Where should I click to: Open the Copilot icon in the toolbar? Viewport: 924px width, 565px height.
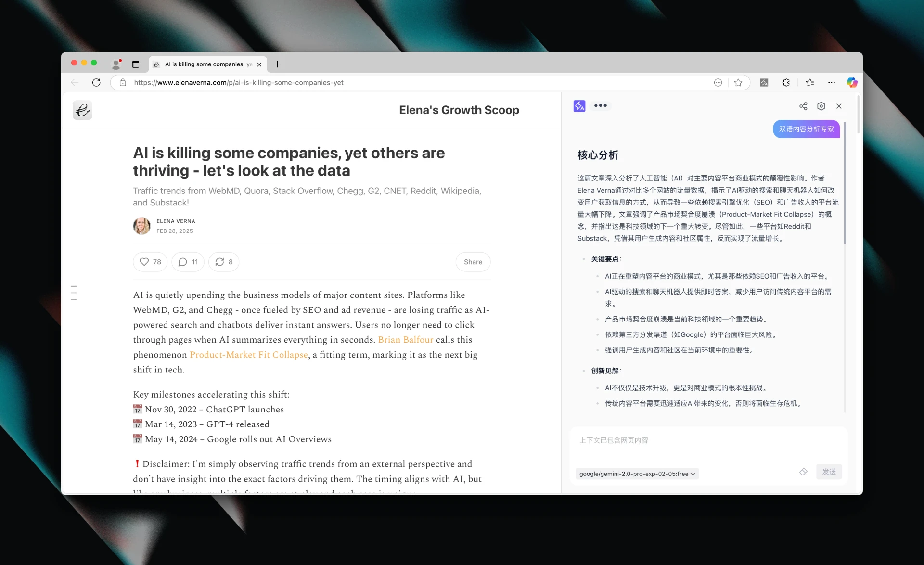(852, 82)
